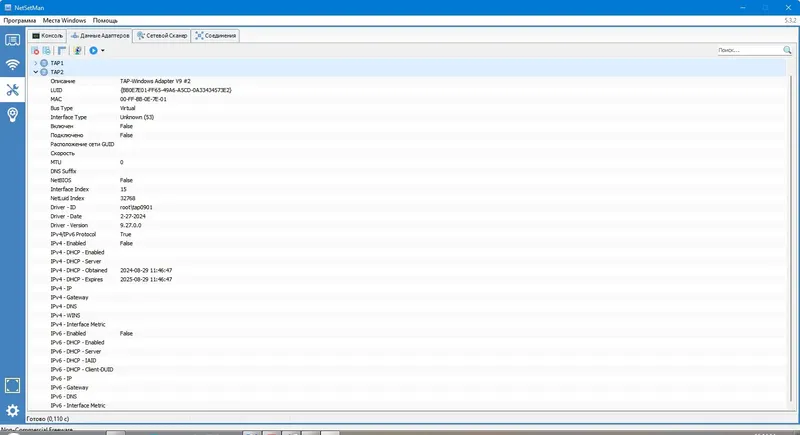Open settings with the gear icon
Screen dimensions: 800x435
click(x=12, y=411)
